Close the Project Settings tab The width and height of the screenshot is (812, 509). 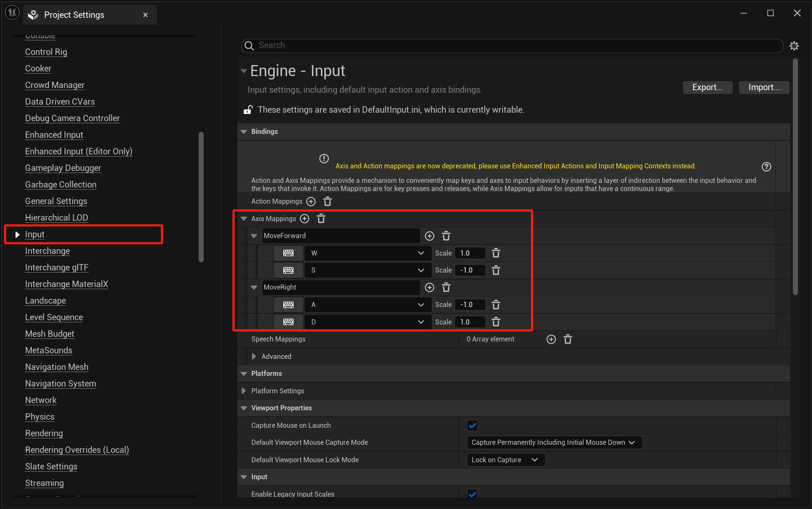pos(145,15)
